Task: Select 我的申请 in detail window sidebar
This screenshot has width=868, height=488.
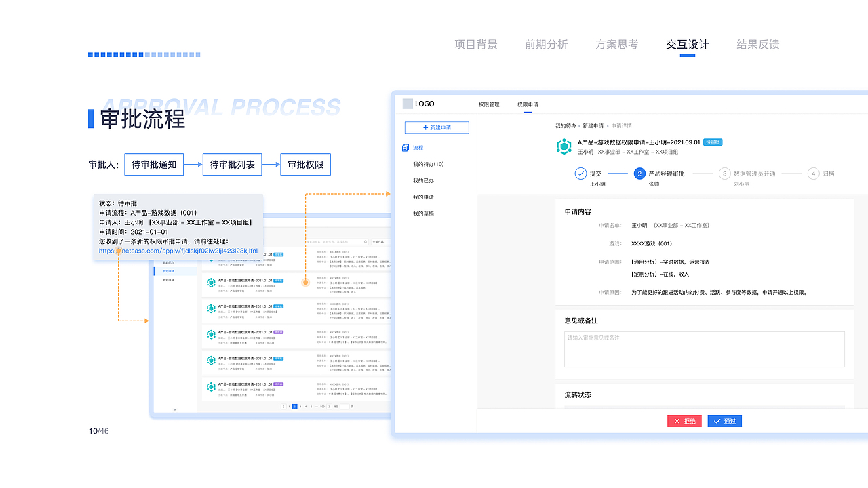Action: (423, 197)
